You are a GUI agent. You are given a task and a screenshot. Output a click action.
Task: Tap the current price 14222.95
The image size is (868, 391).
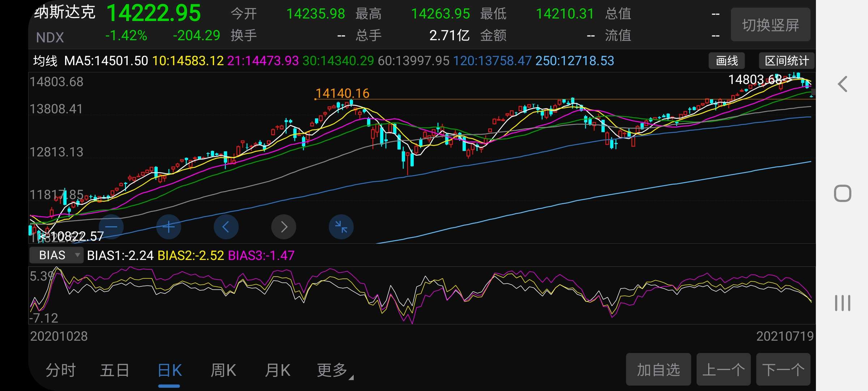pyautogui.click(x=154, y=13)
